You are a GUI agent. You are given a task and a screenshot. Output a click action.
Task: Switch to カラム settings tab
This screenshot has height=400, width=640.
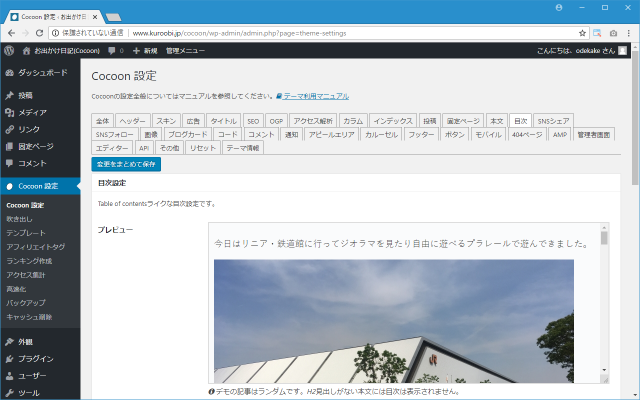(x=353, y=121)
